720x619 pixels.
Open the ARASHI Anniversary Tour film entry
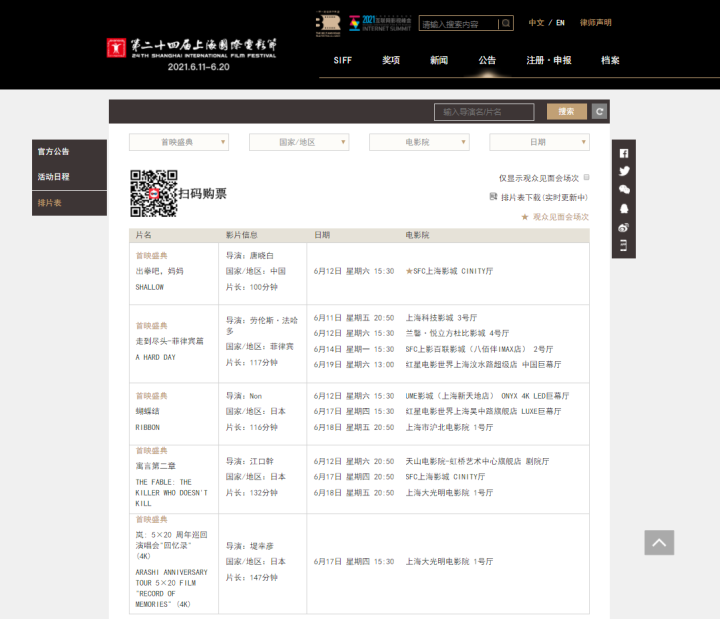[x=171, y=588]
